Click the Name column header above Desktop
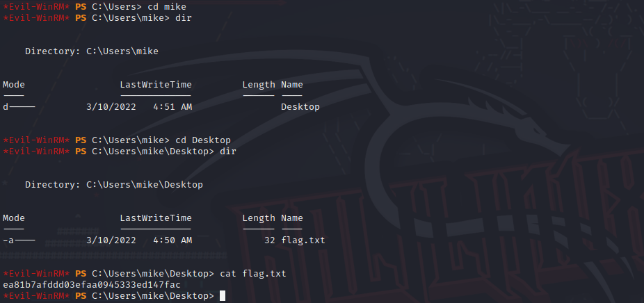Image resolution: width=644 pixels, height=303 pixels. 292,85
